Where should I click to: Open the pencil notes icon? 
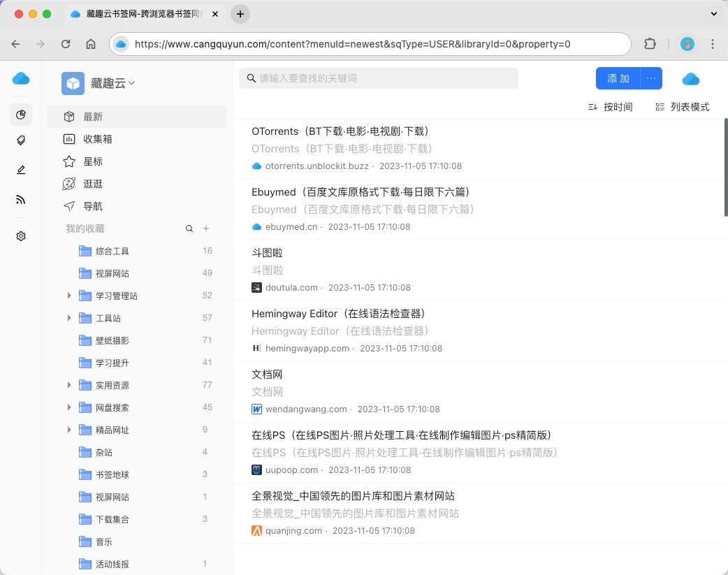click(x=21, y=170)
